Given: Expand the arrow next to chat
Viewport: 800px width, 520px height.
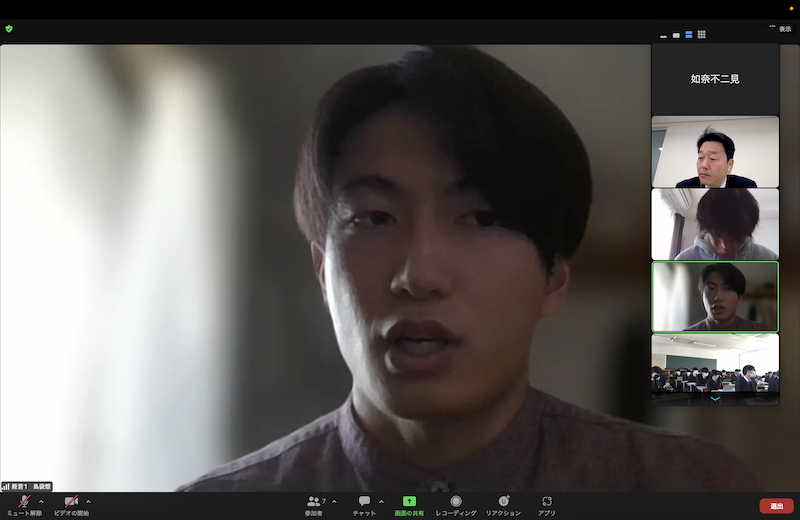Looking at the screenshot, I should coord(381,502).
